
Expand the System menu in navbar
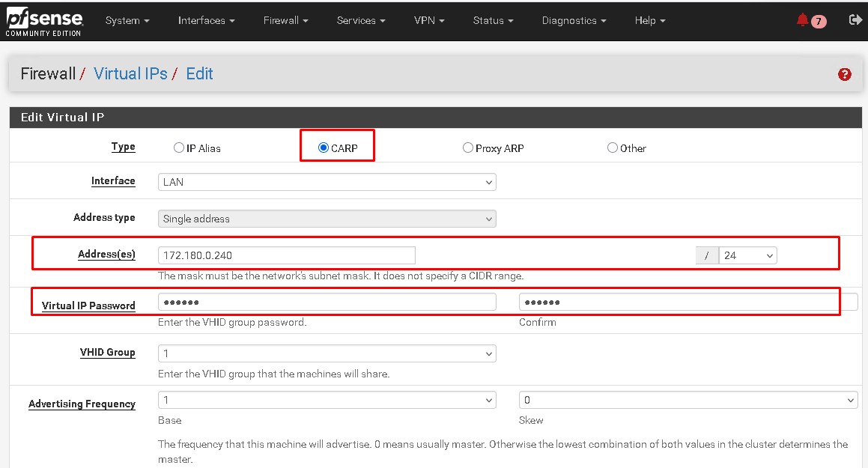(x=127, y=20)
